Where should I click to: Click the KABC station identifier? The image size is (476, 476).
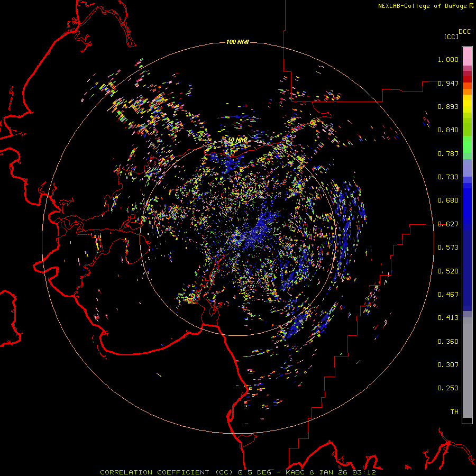click(x=296, y=472)
